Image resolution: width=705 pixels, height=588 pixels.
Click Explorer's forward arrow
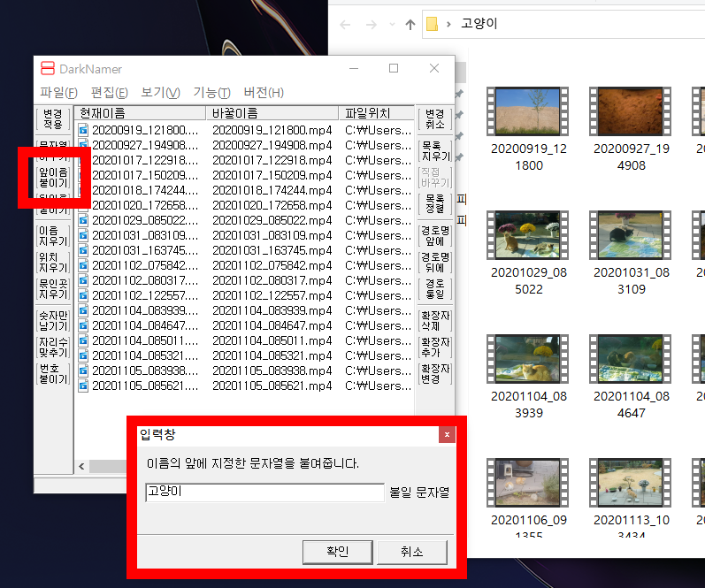point(372,24)
